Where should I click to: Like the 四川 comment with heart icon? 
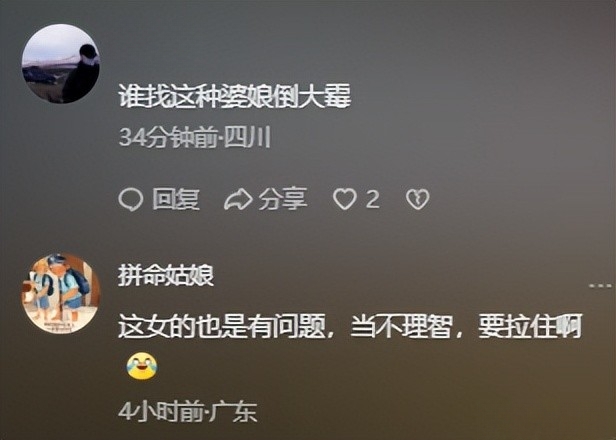pos(345,199)
